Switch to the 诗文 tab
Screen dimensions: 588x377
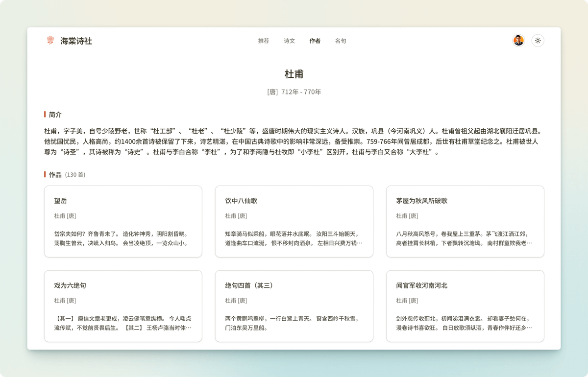pos(289,41)
